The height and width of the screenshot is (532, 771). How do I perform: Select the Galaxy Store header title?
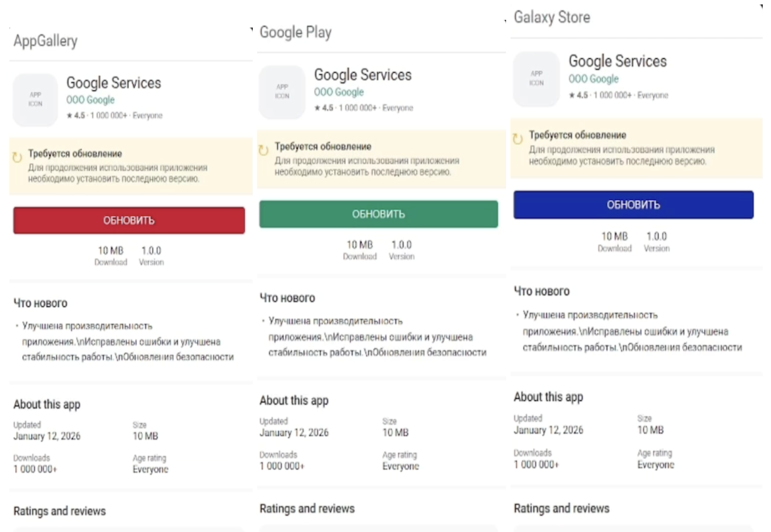[552, 17]
